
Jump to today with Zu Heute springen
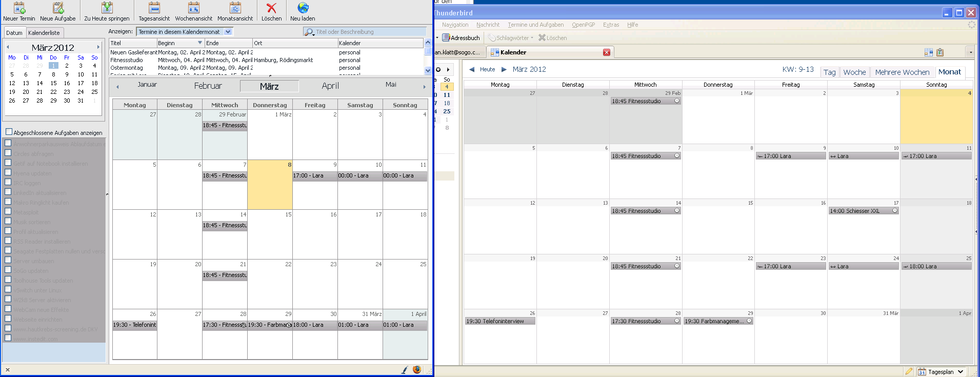pos(107,8)
